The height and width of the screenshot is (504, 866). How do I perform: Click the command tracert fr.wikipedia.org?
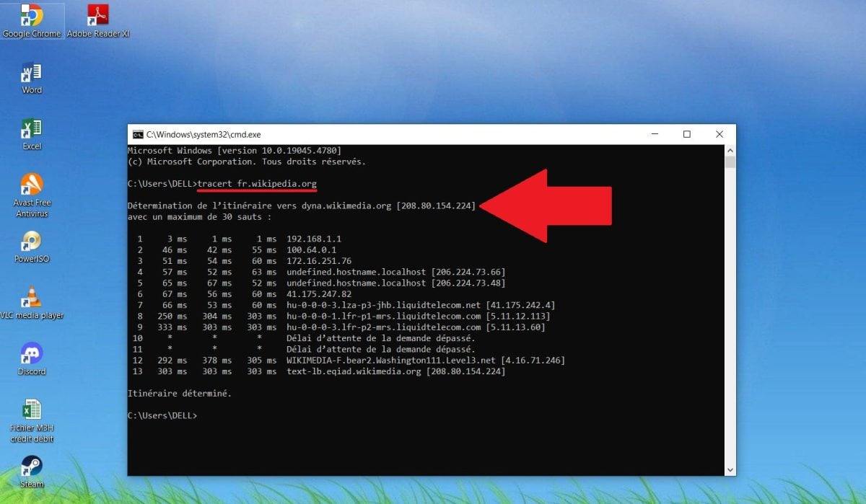[x=257, y=184]
